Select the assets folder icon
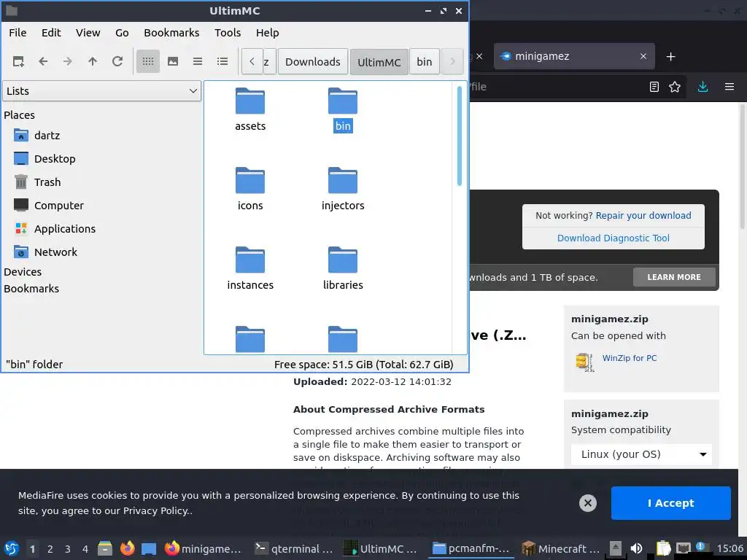Image resolution: width=747 pixels, height=560 pixels. [x=250, y=101]
